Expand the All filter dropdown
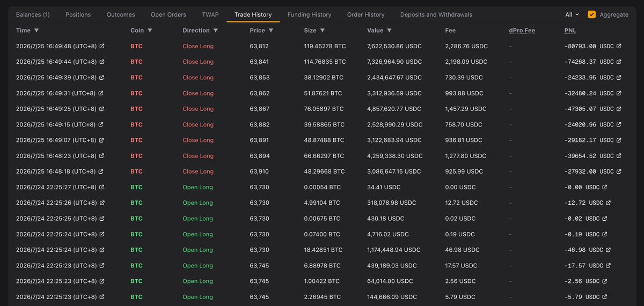 (572, 14)
